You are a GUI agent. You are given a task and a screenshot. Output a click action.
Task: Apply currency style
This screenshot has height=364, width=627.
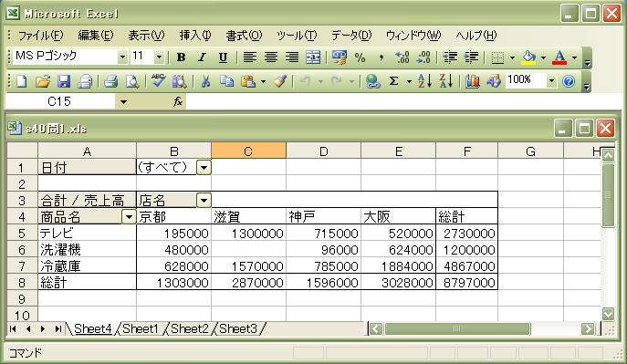click(340, 57)
